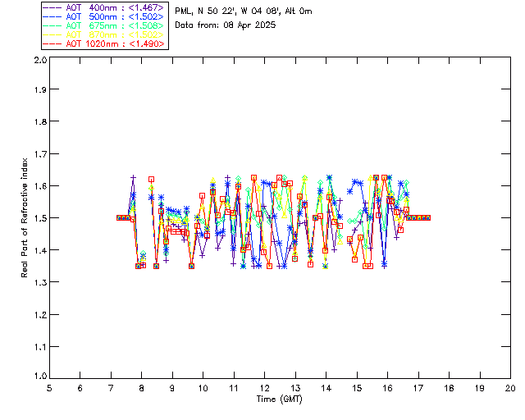Click the x-axis tick label 13

tap(295, 388)
